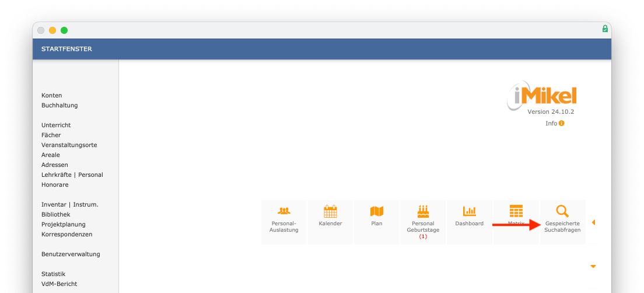
Task: Open Konten in the sidebar
Action: pos(52,95)
